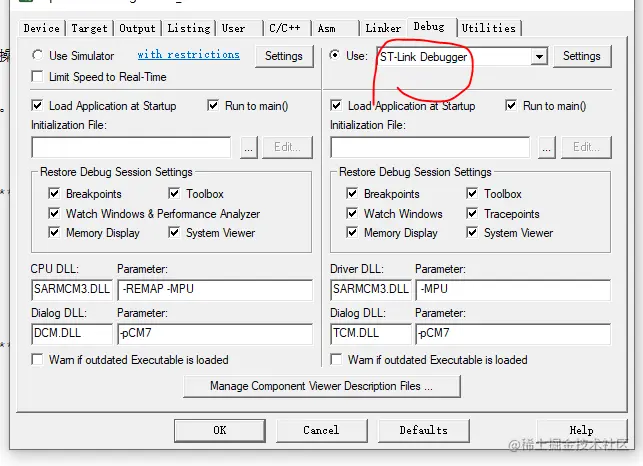Toggle simulator Run to main() checkbox
This screenshot has width=643, height=466.
pos(213,105)
